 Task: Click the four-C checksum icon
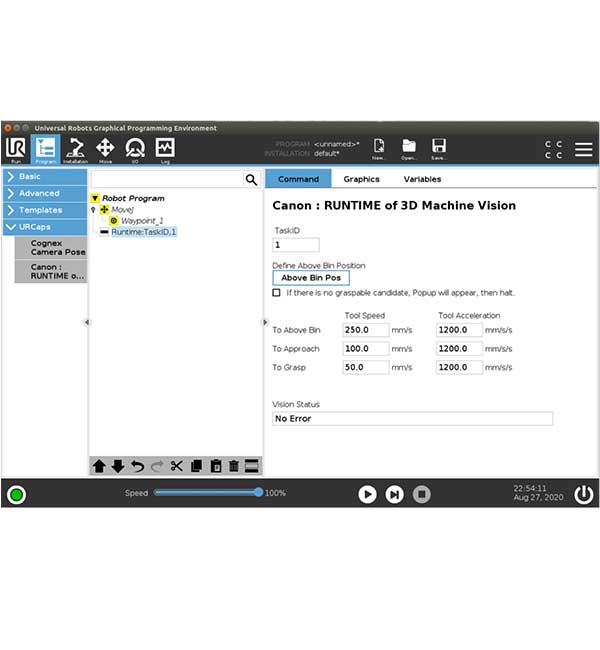(554, 150)
